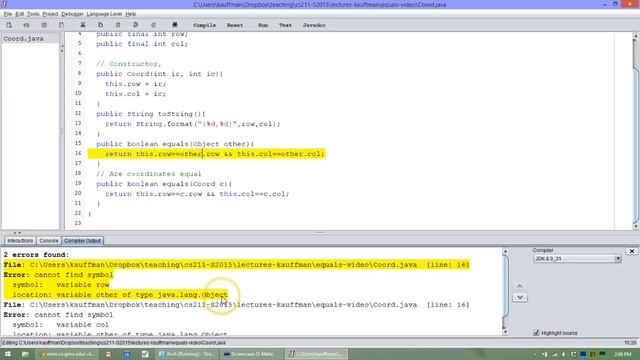Close the Compiler Output panel with X
The width and height of the screenshot is (640, 360).
pyautogui.click(x=632, y=251)
